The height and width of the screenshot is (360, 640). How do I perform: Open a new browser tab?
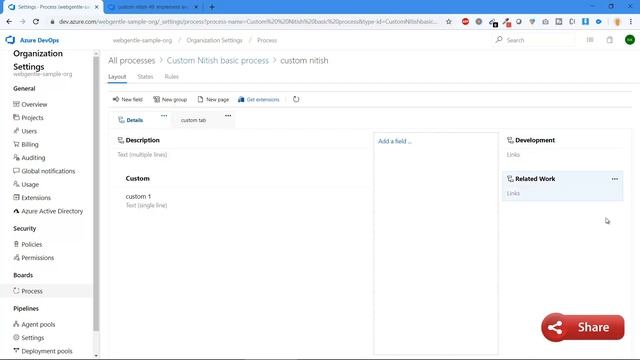(x=212, y=7)
